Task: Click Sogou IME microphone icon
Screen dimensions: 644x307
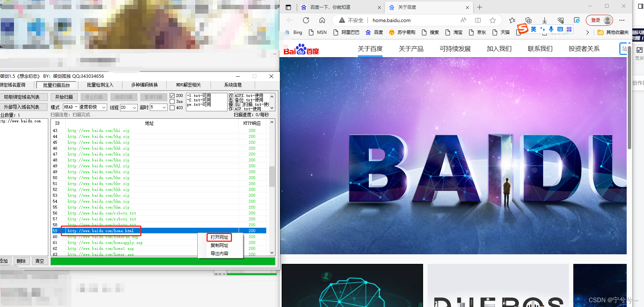Action: coord(551,29)
